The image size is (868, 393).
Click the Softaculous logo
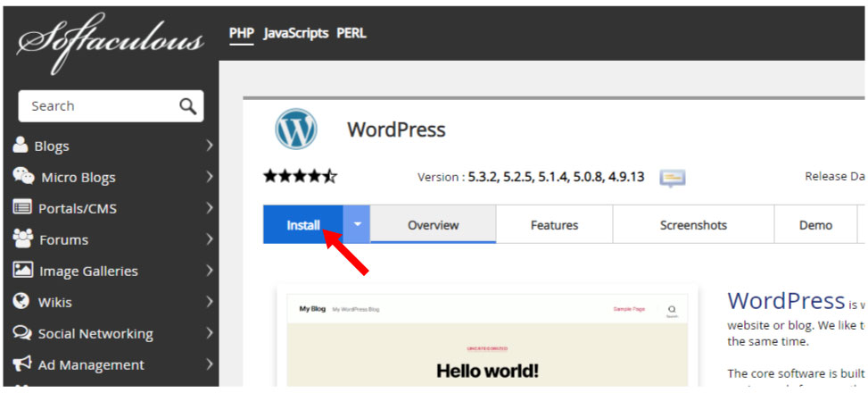(110, 43)
